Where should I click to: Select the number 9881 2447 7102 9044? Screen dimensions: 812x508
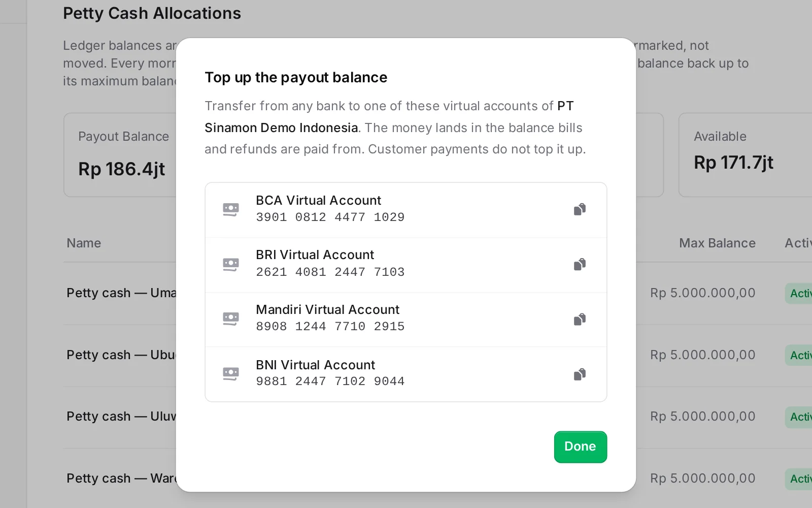pos(330,382)
